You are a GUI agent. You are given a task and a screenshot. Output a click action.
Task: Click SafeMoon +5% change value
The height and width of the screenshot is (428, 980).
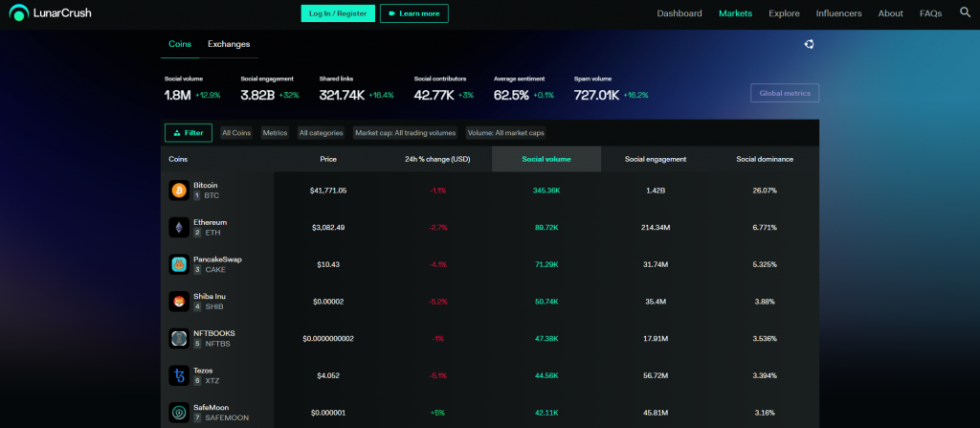tap(437, 413)
